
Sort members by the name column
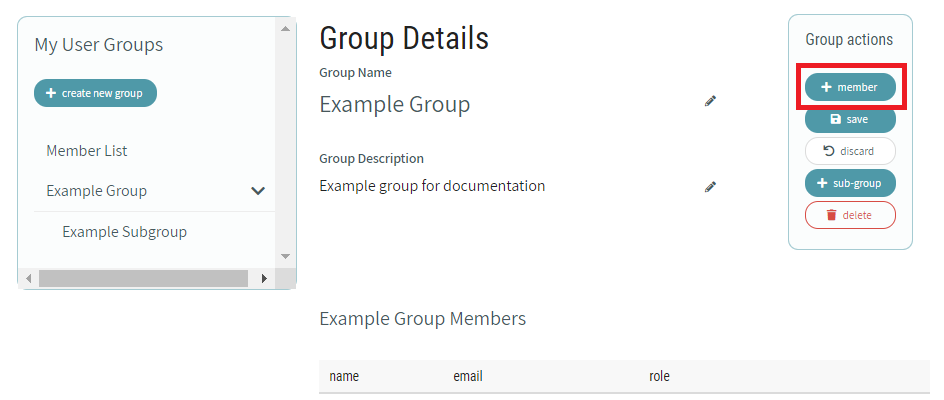[344, 377]
